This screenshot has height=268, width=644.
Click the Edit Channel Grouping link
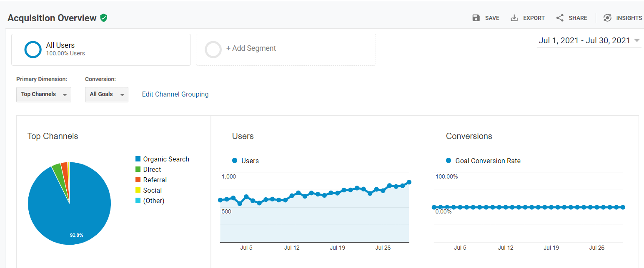(175, 94)
